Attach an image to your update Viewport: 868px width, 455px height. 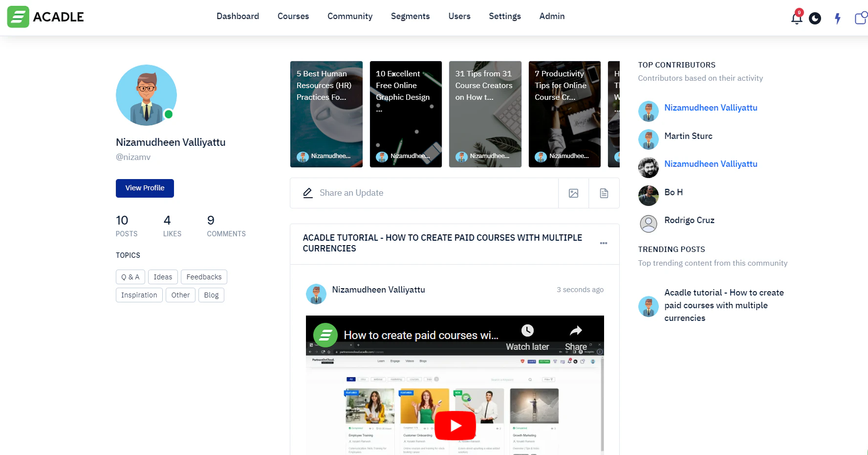click(x=573, y=193)
